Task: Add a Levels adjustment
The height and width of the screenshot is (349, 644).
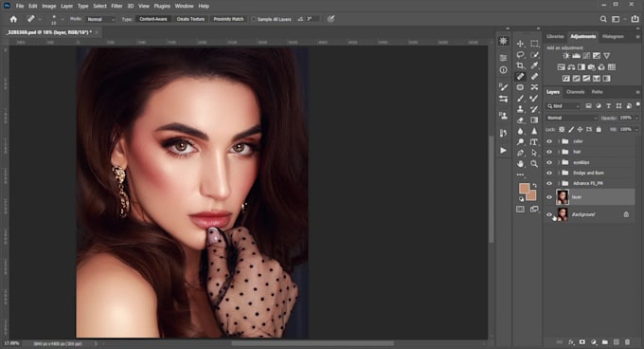Action: tap(576, 56)
